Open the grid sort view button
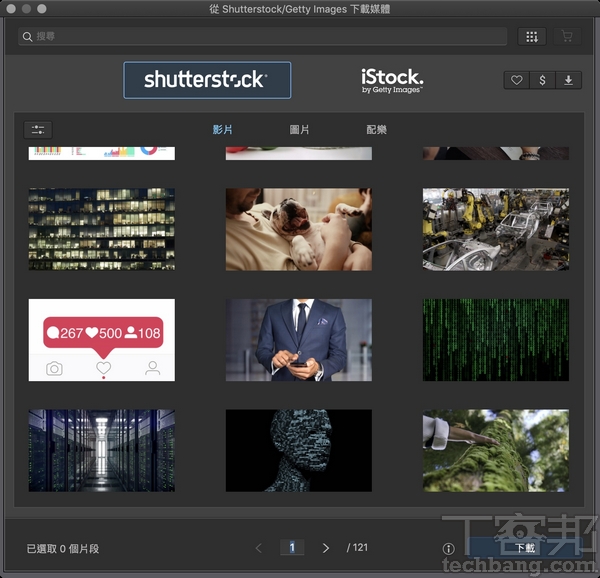600x578 pixels. pyautogui.click(x=532, y=37)
